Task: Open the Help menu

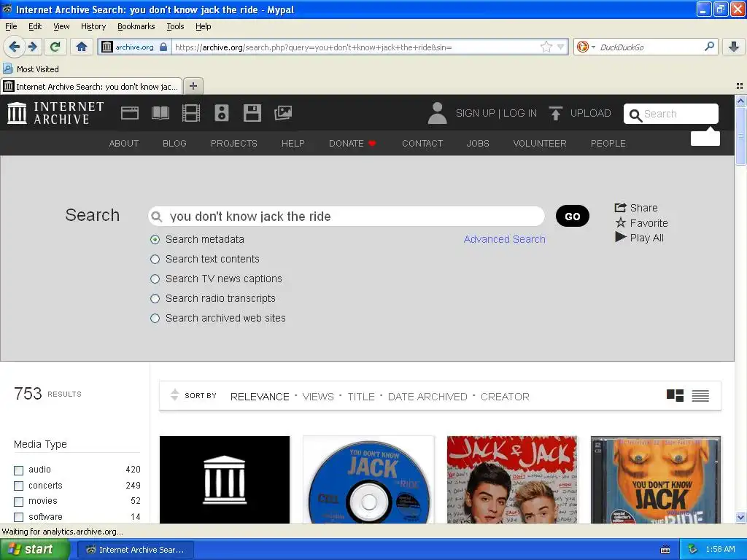Action: (204, 26)
